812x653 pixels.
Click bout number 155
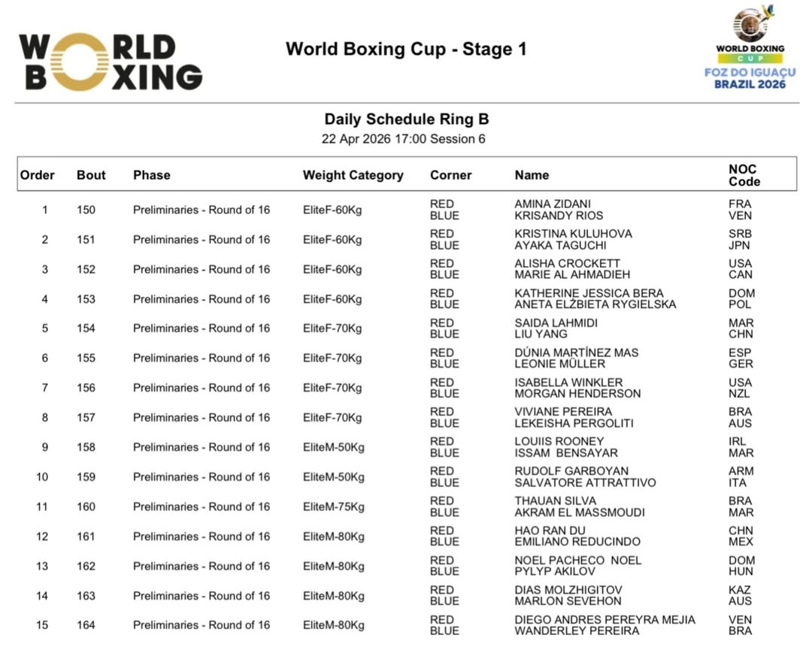[x=86, y=358]
